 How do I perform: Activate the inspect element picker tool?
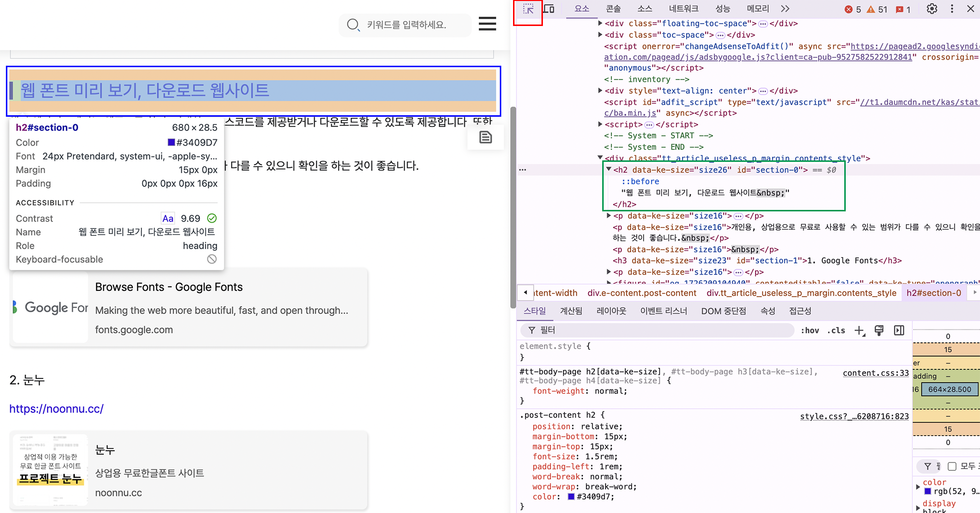528,9
